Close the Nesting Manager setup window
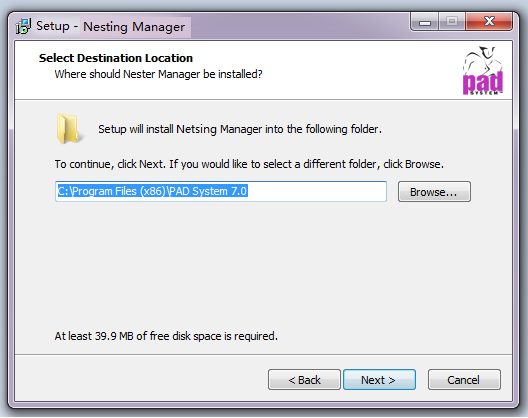 (489, 22)
